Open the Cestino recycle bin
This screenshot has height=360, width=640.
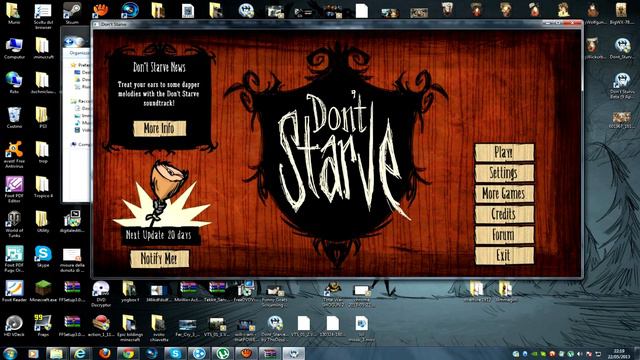pos(14,118)
